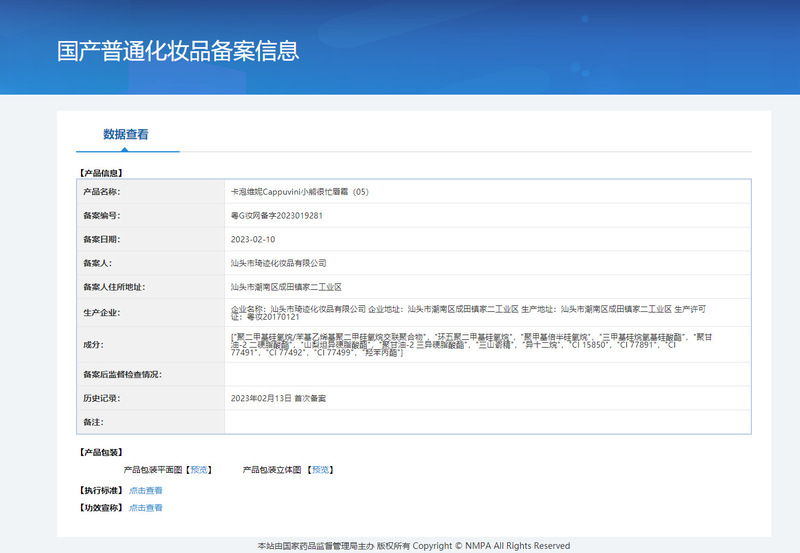Click the 产品名称 row label
800x553 pixels.
[x=101, y=191]
